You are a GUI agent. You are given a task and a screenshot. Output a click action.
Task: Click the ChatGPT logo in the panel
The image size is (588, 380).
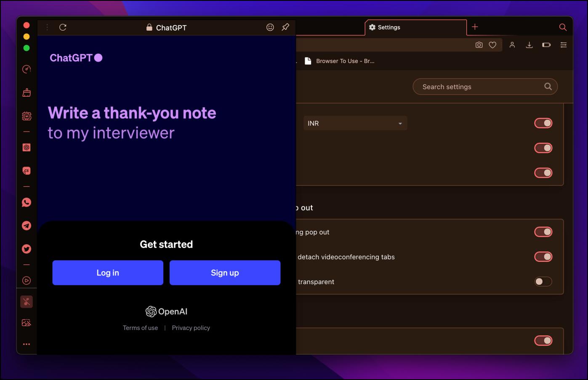coord(76,58)
